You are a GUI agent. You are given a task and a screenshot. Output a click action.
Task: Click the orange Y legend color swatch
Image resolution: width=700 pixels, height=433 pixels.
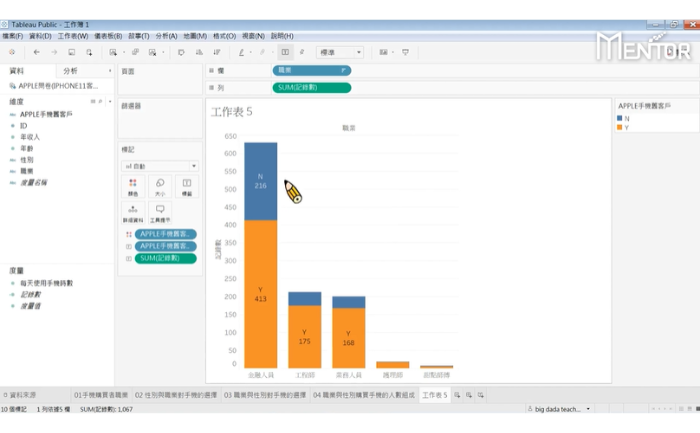(621, 128)
